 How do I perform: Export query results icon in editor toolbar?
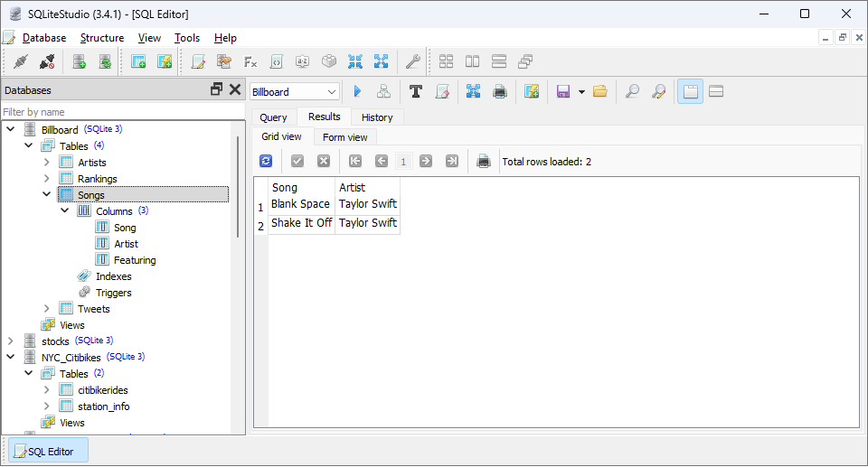(473, 91)
